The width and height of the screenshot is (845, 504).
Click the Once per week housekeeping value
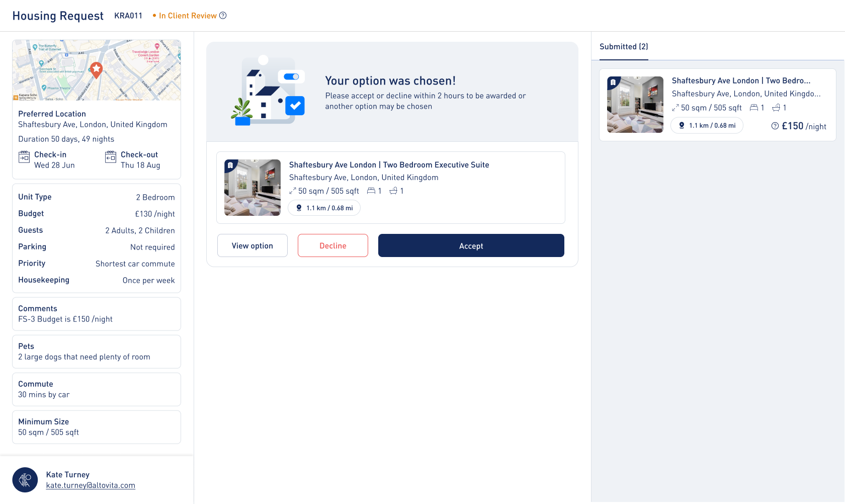pos(149,281)
